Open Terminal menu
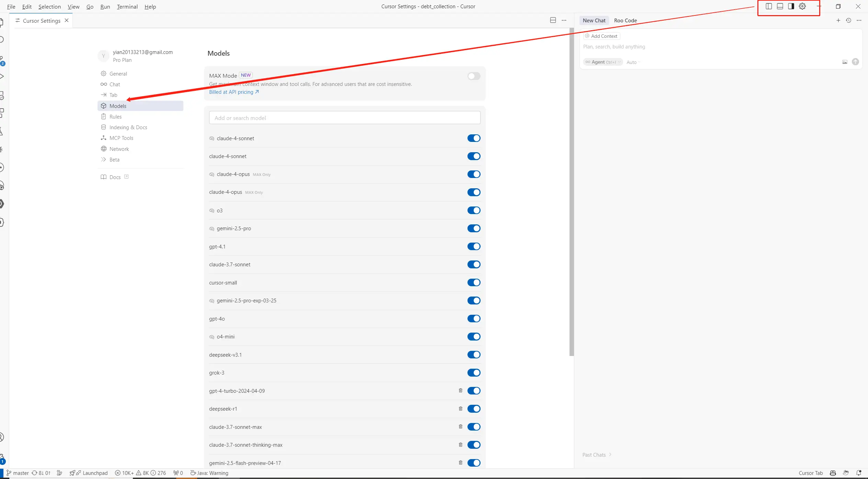 [127, 7]
